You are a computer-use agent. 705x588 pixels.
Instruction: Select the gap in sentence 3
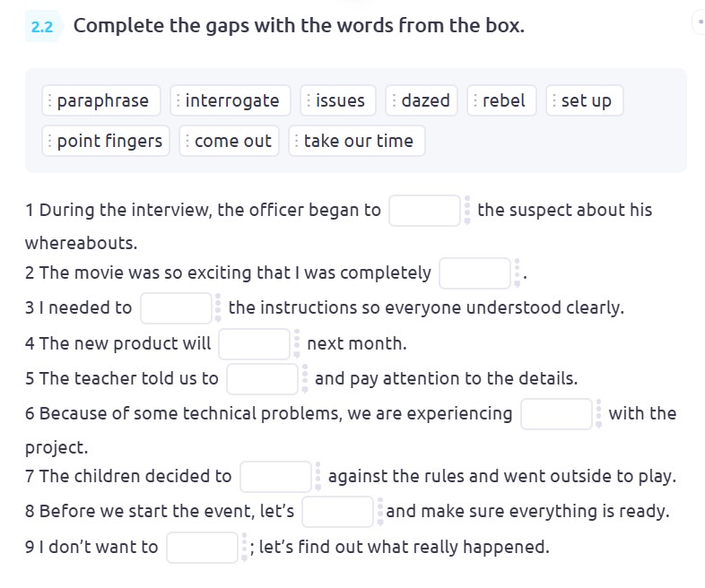[176, 308]
